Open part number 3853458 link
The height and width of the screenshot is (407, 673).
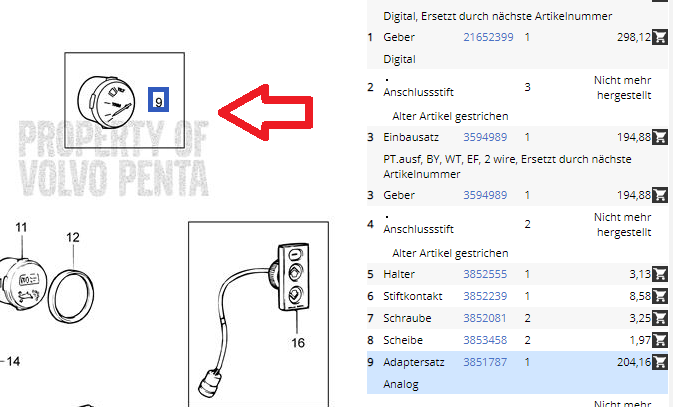(485, 340)
